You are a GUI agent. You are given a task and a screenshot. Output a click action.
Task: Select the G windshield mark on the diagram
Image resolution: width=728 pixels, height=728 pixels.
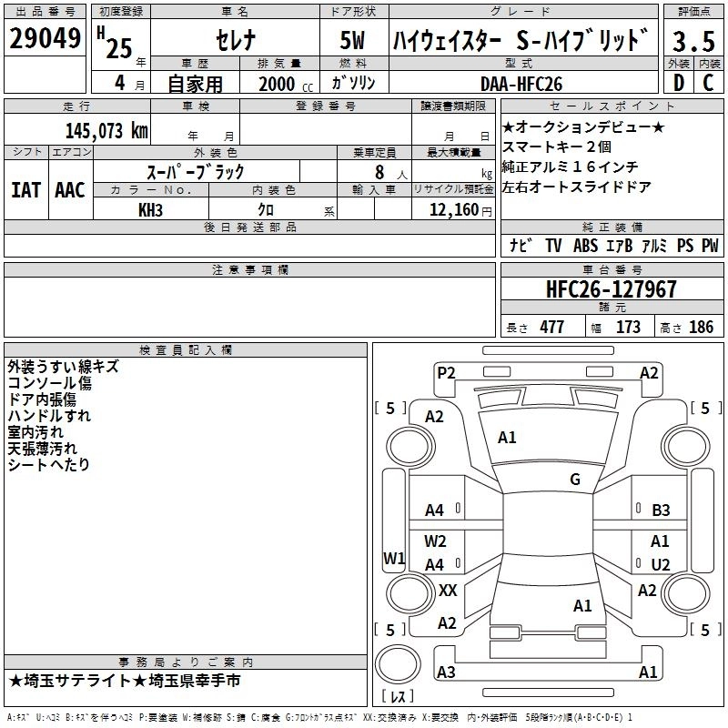click(x=574, y=480)
